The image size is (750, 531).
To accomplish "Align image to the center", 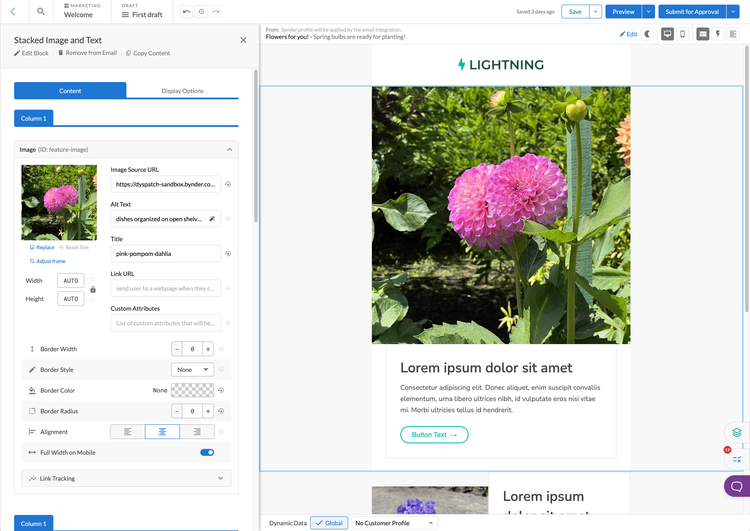I will 162,431.
